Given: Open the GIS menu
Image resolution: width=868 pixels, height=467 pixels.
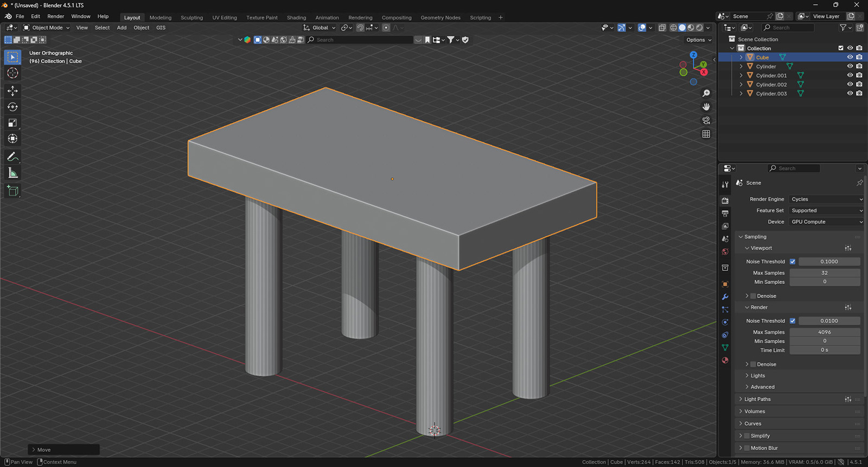Looking at the screenshot, I should (x=161, y=28).
